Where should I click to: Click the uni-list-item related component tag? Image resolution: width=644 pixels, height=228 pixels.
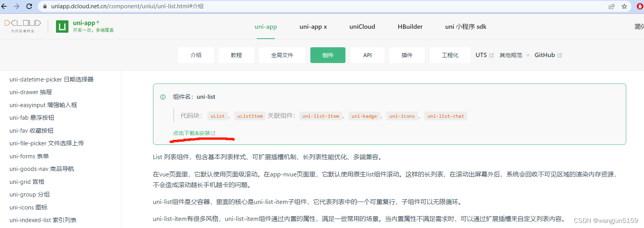point(320,116)
